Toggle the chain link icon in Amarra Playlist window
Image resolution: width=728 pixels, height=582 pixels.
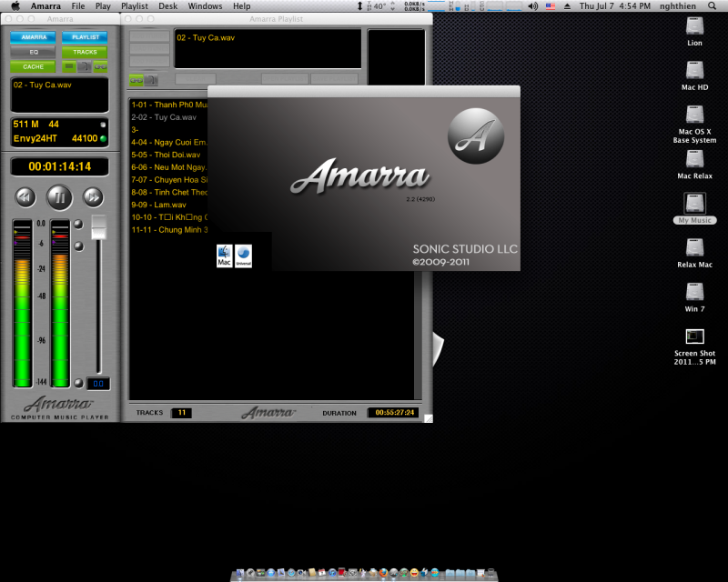[136, 80]
